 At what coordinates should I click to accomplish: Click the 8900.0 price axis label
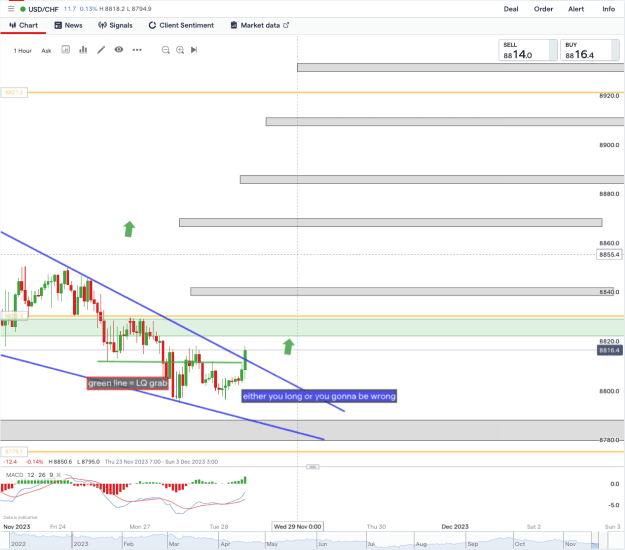[x=609, y=145]
